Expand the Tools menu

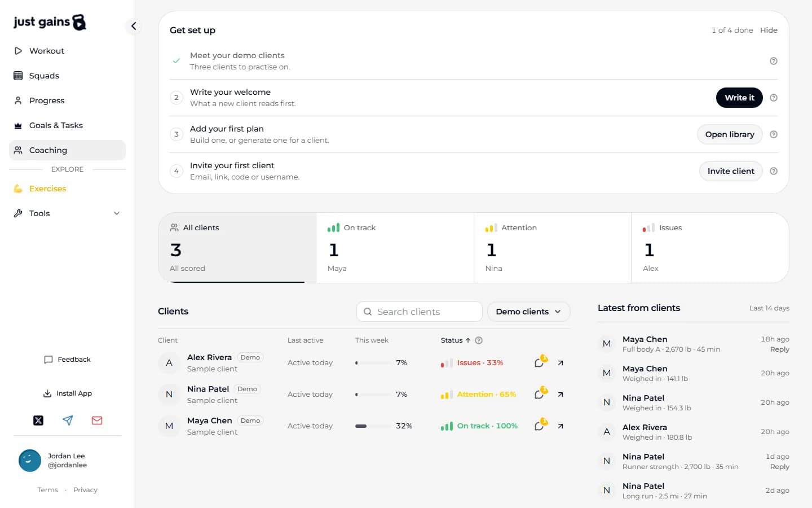pyautogui.click(x=67, y=213)
